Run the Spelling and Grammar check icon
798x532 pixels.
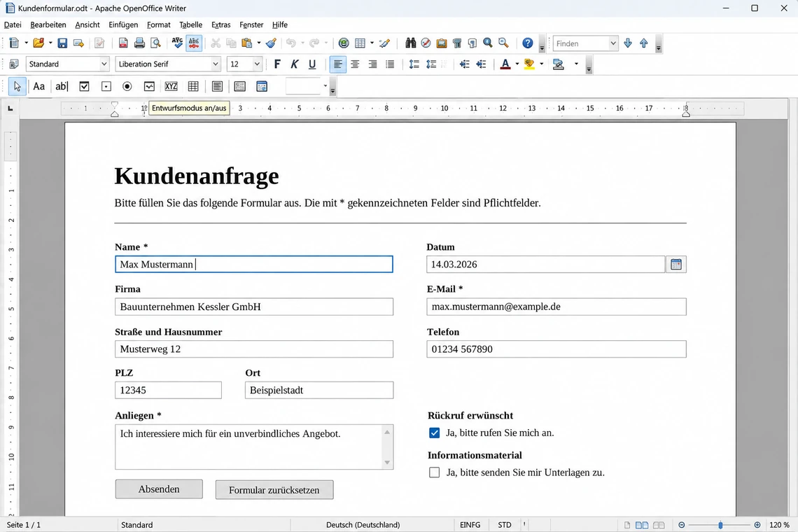point(177,43)
